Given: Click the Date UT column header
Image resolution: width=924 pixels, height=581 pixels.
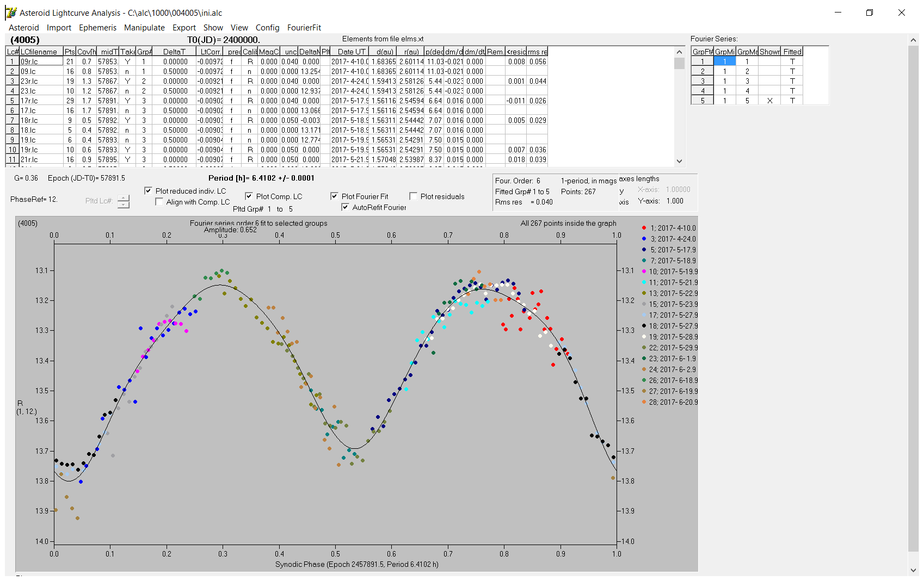Looking at the screenshot, I should click(349, 52).
